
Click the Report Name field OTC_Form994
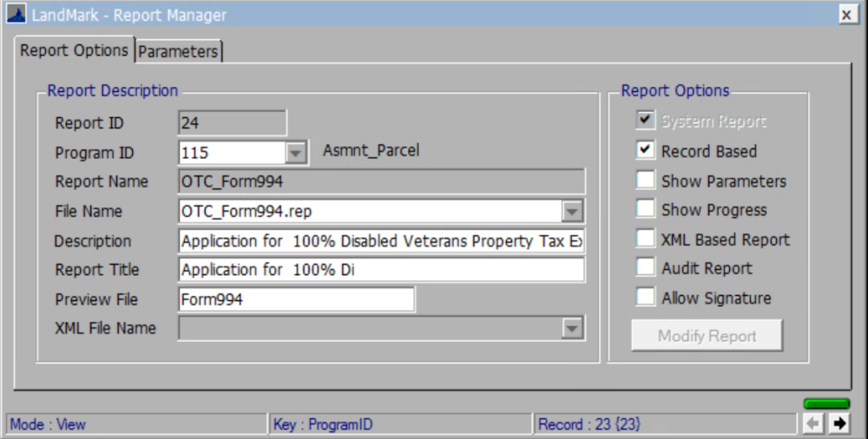tap(381, 181)
